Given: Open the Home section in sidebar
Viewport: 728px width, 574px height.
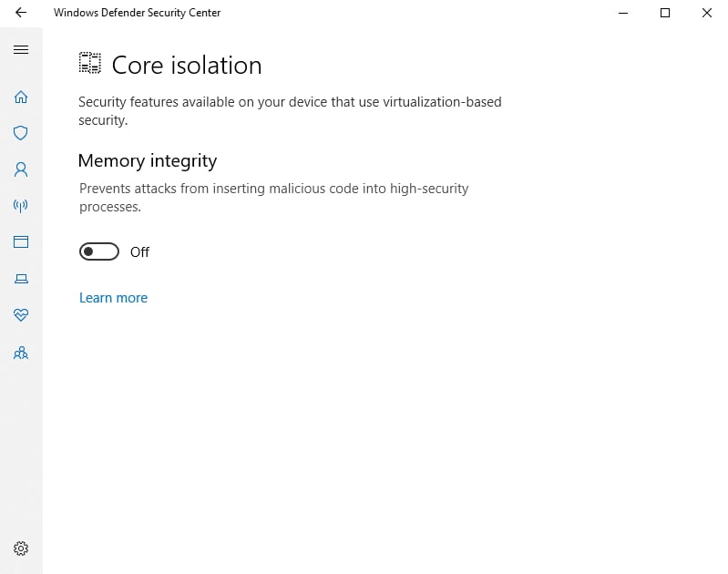Looking at the screenshot, I should click(21, 97).
